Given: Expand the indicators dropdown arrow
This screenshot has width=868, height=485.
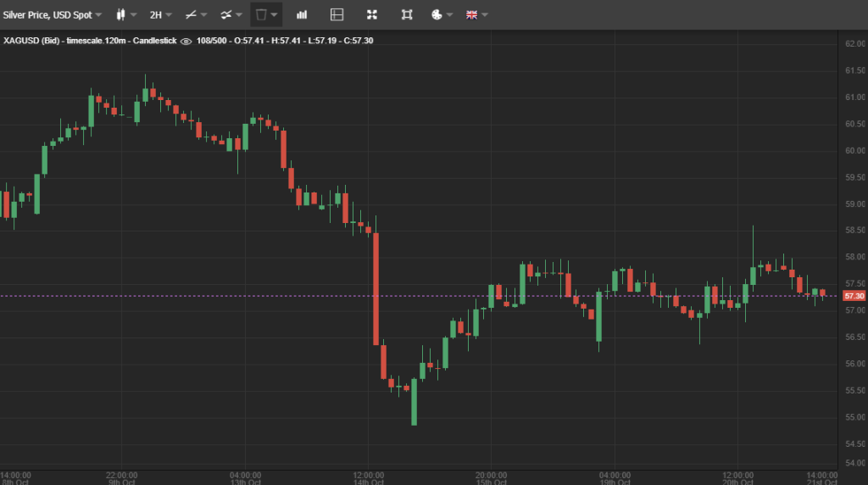Looking at the screenshot, I should coord(239,15).
